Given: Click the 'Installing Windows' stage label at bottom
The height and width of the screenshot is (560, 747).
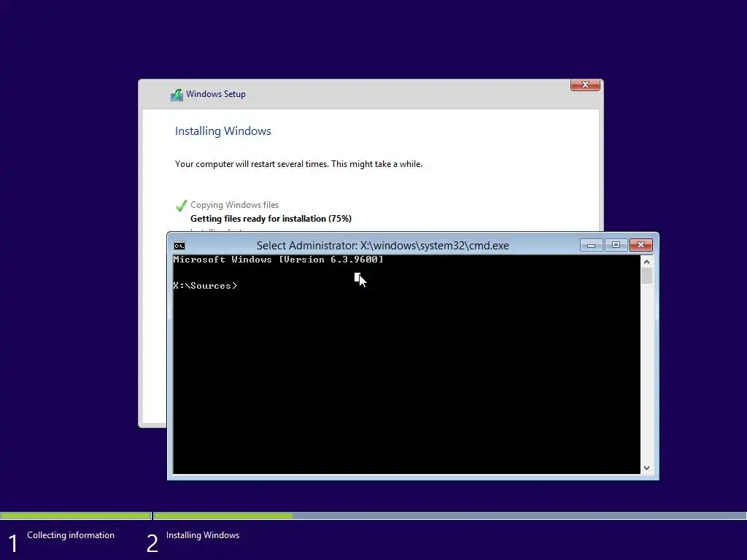Looking at the screenshot, I should [203, 535].
